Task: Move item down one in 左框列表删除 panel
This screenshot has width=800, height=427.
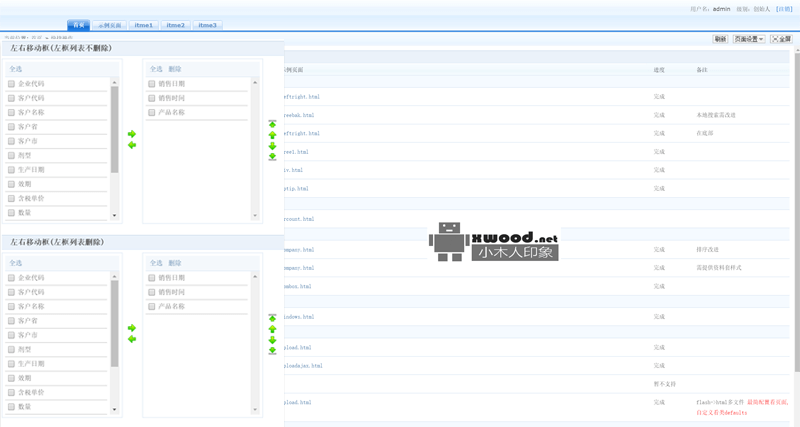Action: pos(272,340)
